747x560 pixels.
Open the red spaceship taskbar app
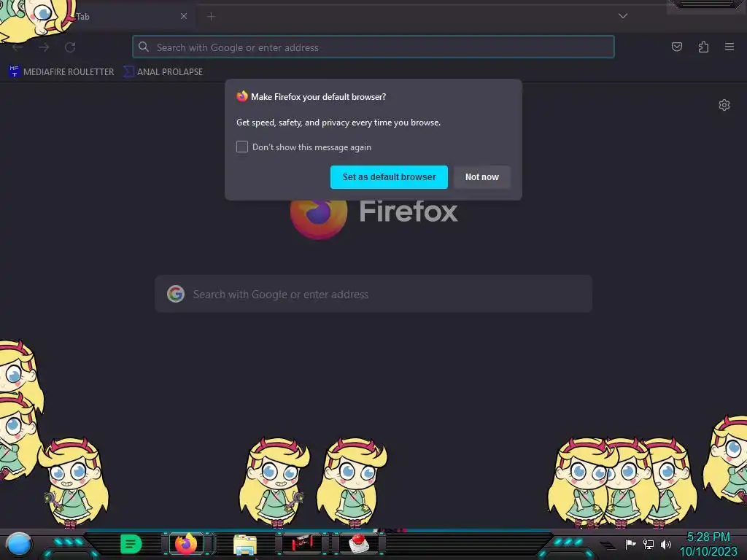(302, 542)
